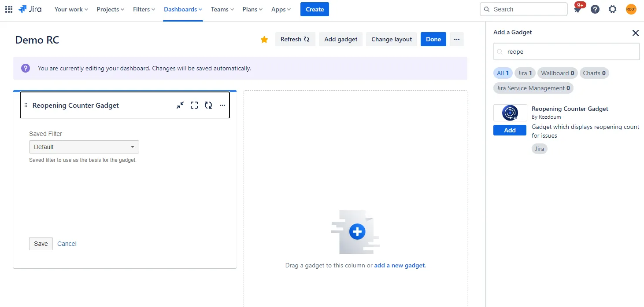Click the Refresh dashboard button
This screenshot has height=307, width=644.
[x=295, y=39]
